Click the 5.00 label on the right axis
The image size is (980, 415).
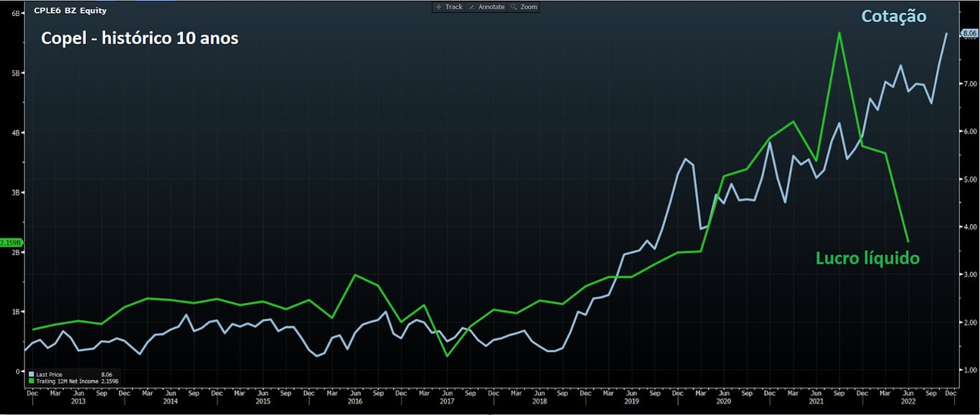tap(970, 179)
